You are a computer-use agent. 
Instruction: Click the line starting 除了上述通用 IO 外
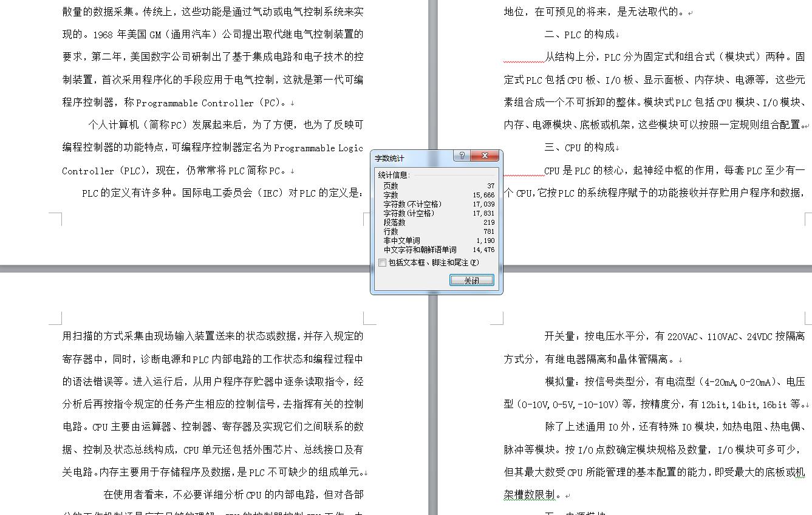coord(675,426)
